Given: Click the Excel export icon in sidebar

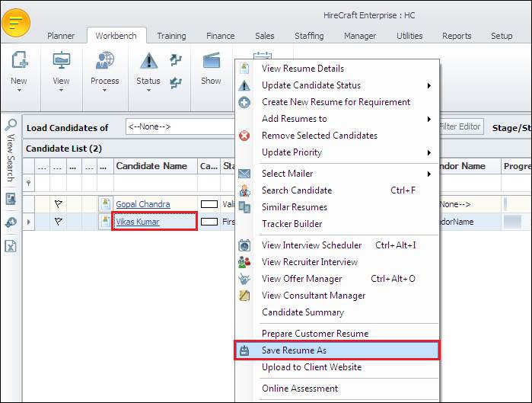Looking at the screenshot, I should (11, 246).
